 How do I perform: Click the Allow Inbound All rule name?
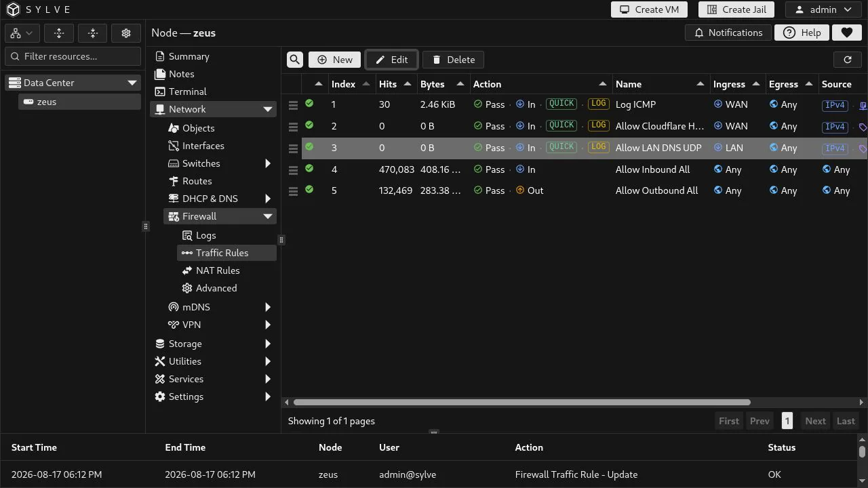652,169
